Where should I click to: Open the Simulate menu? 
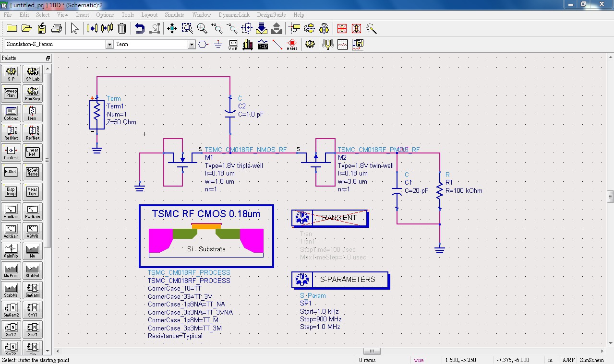(174, 15)
